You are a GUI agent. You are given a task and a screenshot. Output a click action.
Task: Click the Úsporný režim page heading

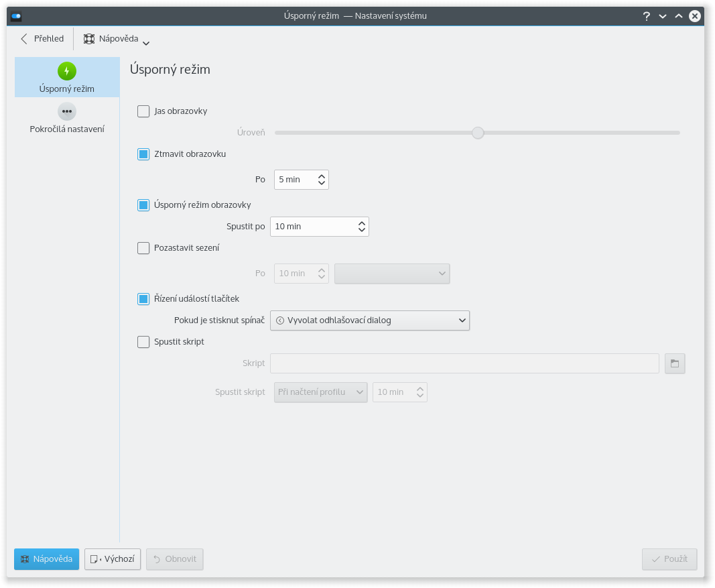point(170,69)
